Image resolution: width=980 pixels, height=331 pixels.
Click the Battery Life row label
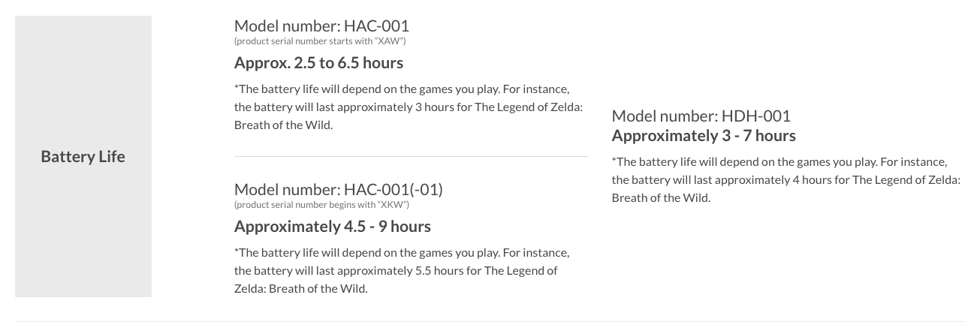click(x=83, y=157)
